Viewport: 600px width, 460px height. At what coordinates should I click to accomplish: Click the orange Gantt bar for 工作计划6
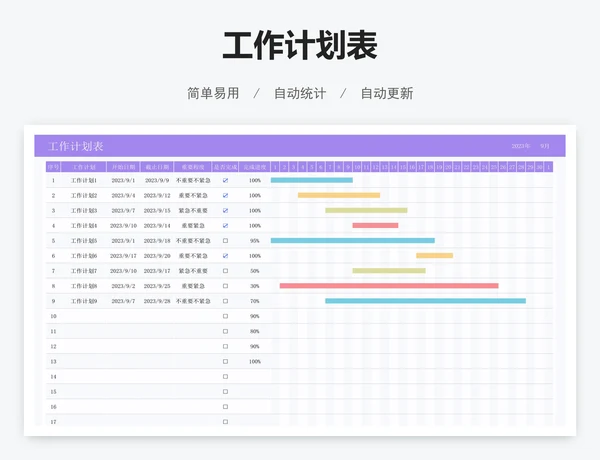pyautogui.click(x=435, y=256)
